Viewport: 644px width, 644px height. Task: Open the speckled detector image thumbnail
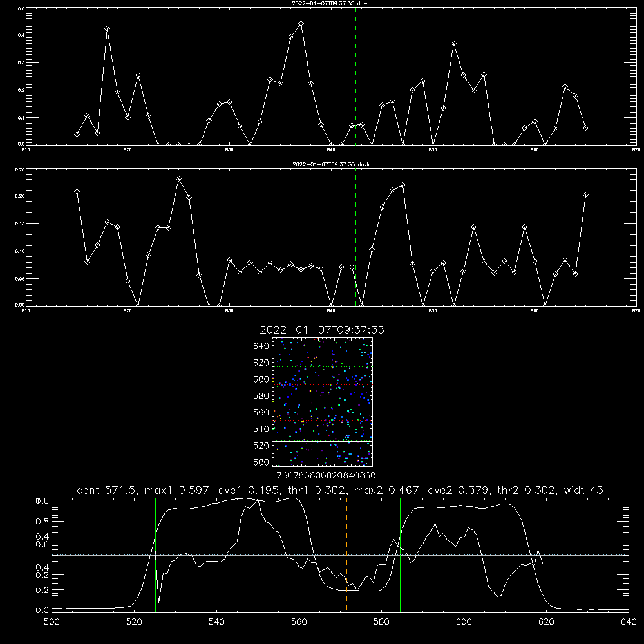tap(322, 402)
